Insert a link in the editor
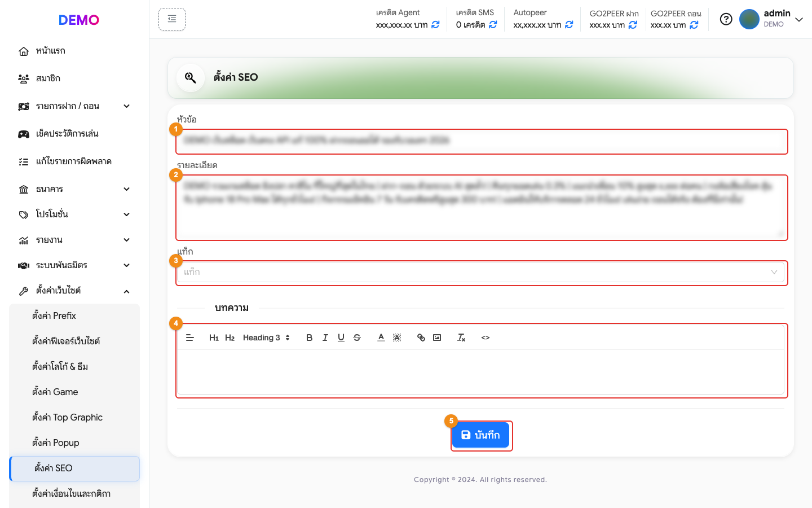 point(421,338)
